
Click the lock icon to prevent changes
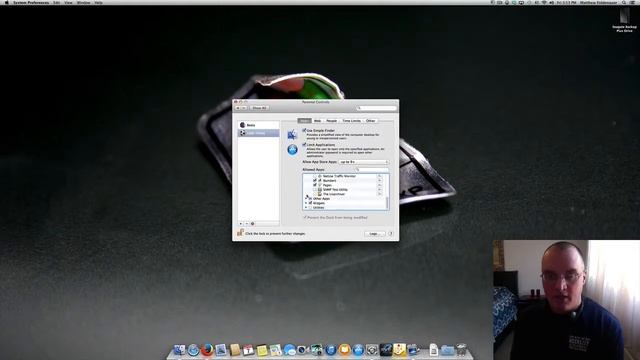240,233
